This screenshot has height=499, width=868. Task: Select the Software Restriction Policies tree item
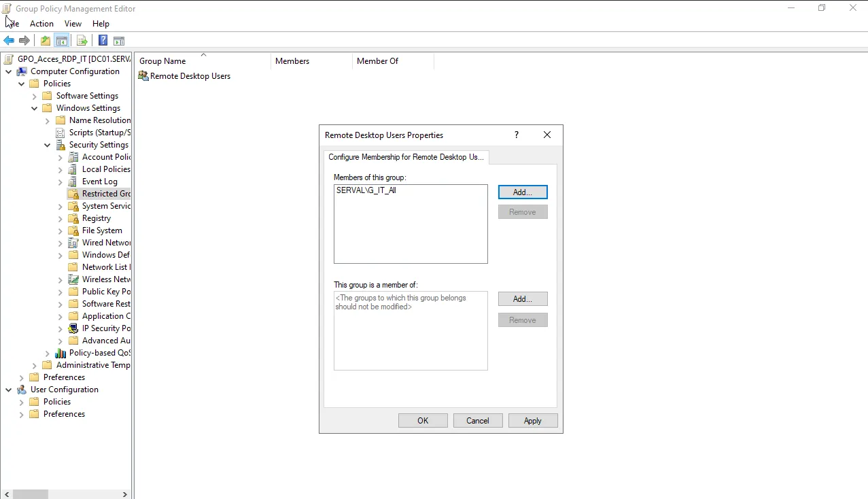(x=100, y=304)
